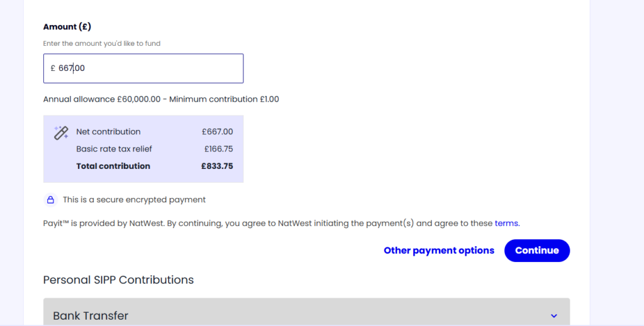Click the Total contribution label
The image size is (644, 326).
(113, 166)
